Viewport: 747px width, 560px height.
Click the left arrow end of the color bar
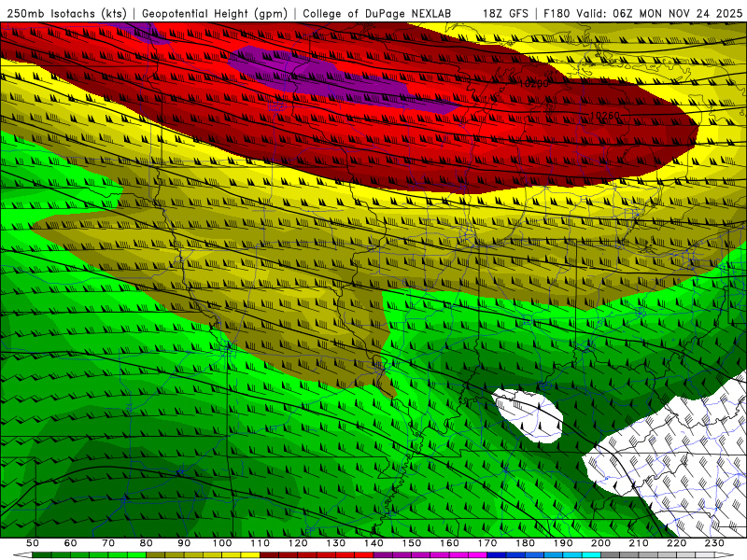(x=22, y=555)
